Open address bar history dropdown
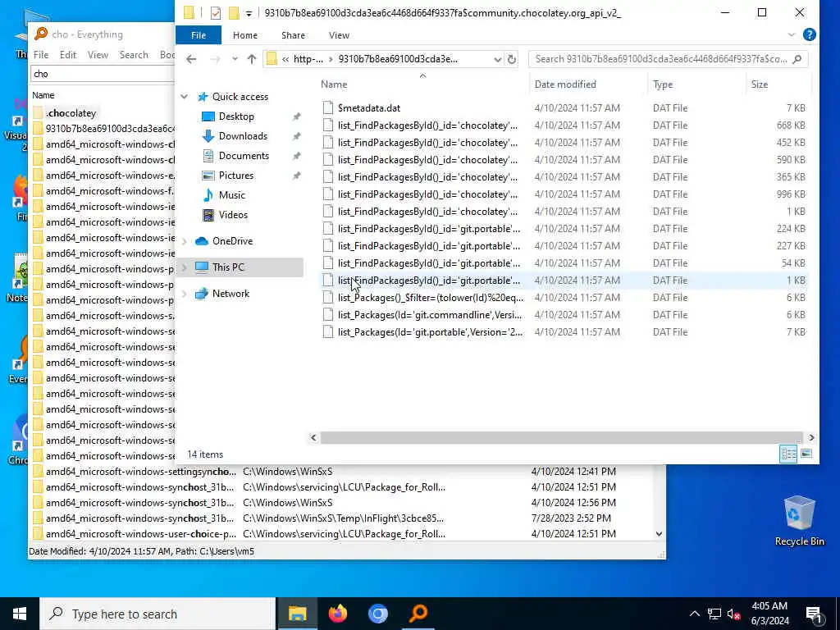Screen dimensions: 840x630 click(497, 59)
